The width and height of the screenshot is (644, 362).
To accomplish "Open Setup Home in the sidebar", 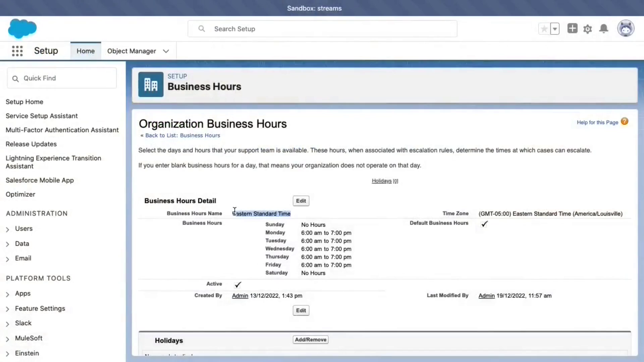I will coord(24,102).
